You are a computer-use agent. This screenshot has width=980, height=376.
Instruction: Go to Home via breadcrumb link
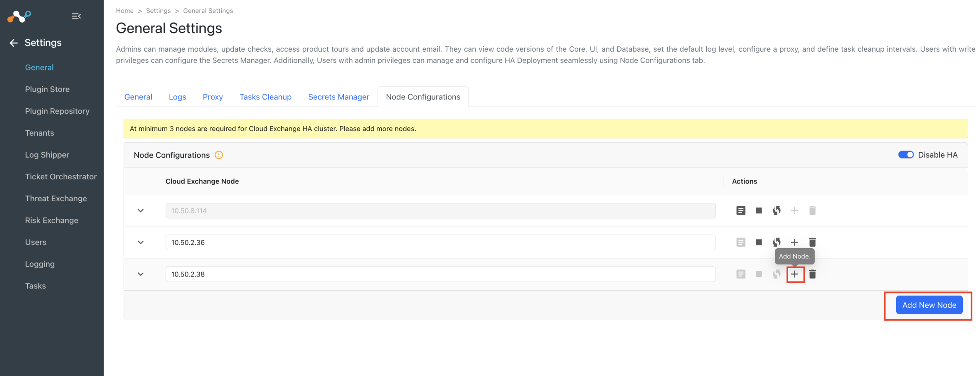tap(124, 11)
